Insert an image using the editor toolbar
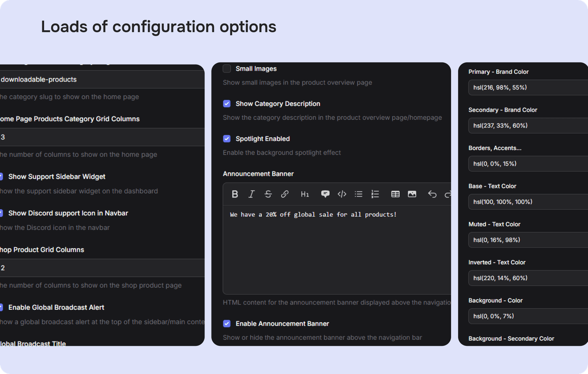The width and height of the screenshot is (588, 374). point(412,194)
